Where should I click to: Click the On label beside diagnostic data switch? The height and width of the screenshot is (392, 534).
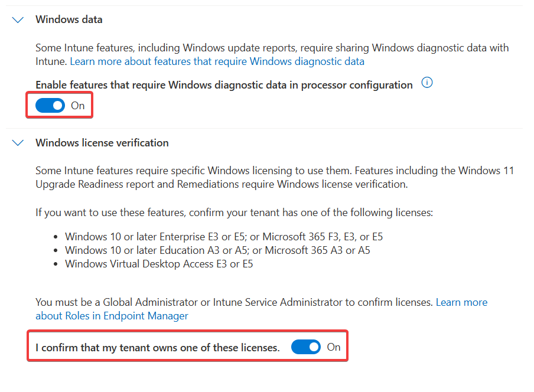(x=77, y=105)
